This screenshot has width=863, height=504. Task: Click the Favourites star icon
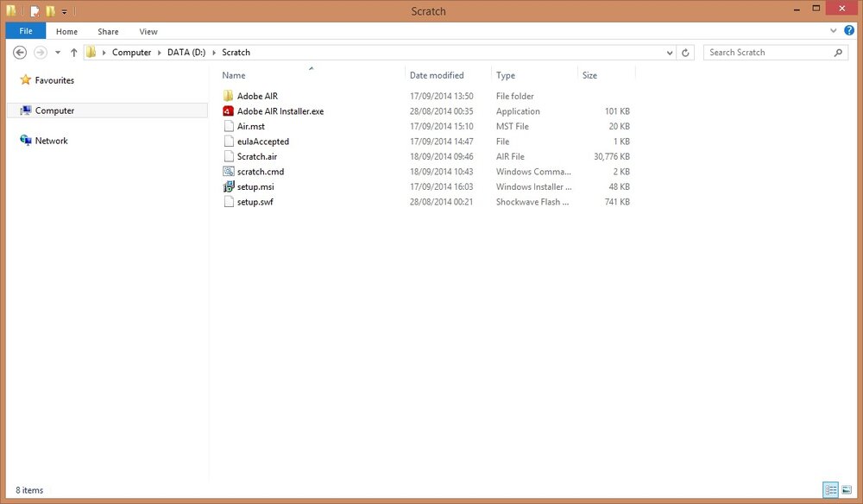(25, 79)
